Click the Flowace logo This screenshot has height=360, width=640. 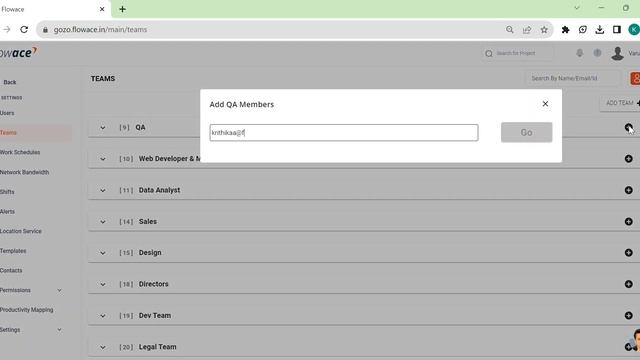[x=18, y=53]
